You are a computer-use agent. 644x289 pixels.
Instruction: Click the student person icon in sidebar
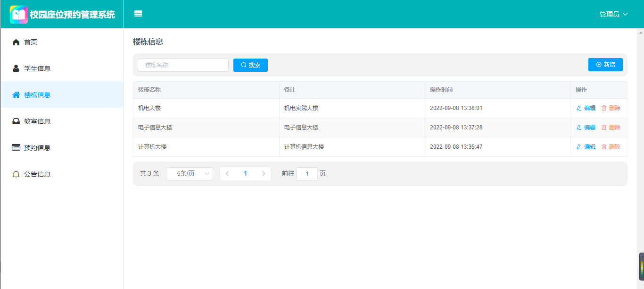point(16,68)
